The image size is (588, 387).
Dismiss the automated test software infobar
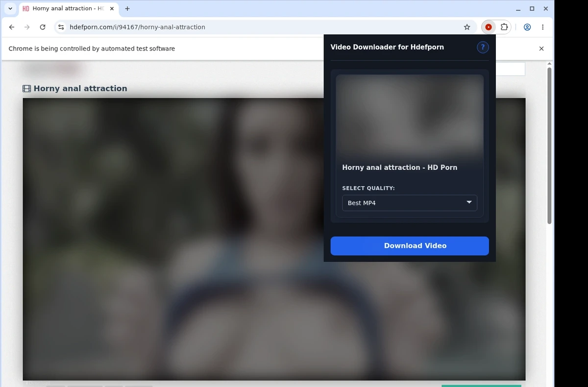tap(541, 48)
